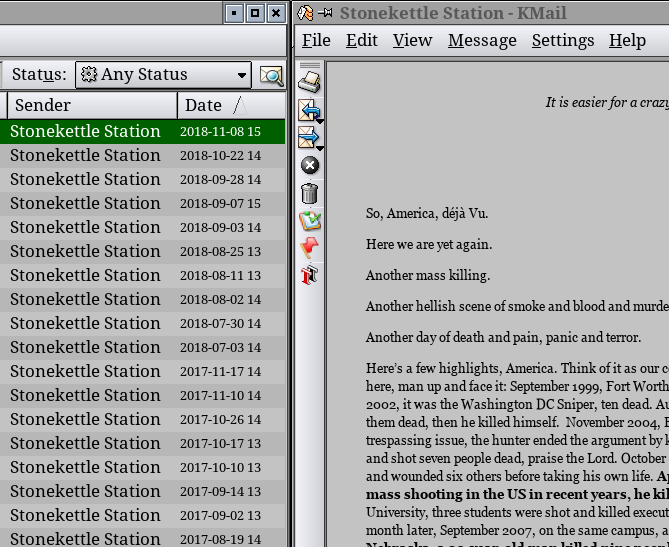669x547 pixels.
Task: Select message dated 2017-11-10 14
Action: 143,395
